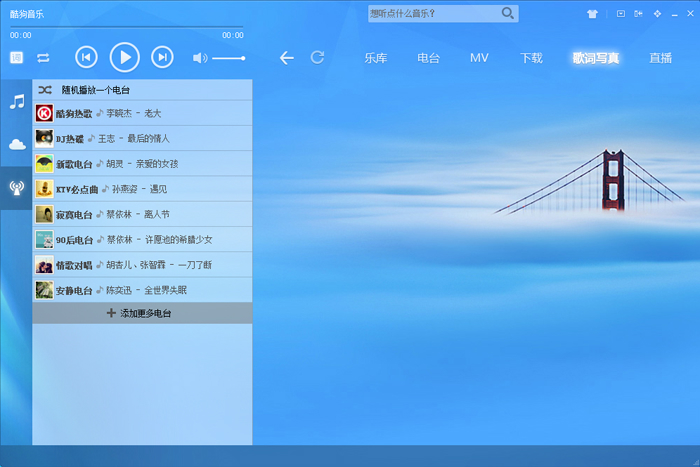
Task: Select the 90后电台 station row
Action: [142, 239]
